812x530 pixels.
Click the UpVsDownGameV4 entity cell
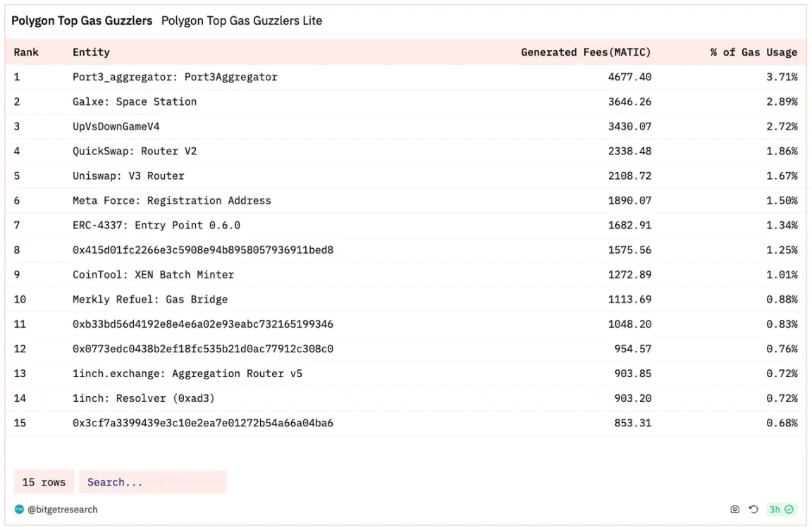coord(116,126)
